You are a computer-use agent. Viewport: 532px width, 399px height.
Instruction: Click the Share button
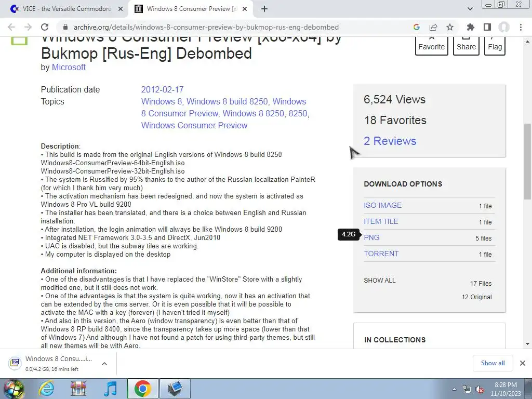(466, 46)
